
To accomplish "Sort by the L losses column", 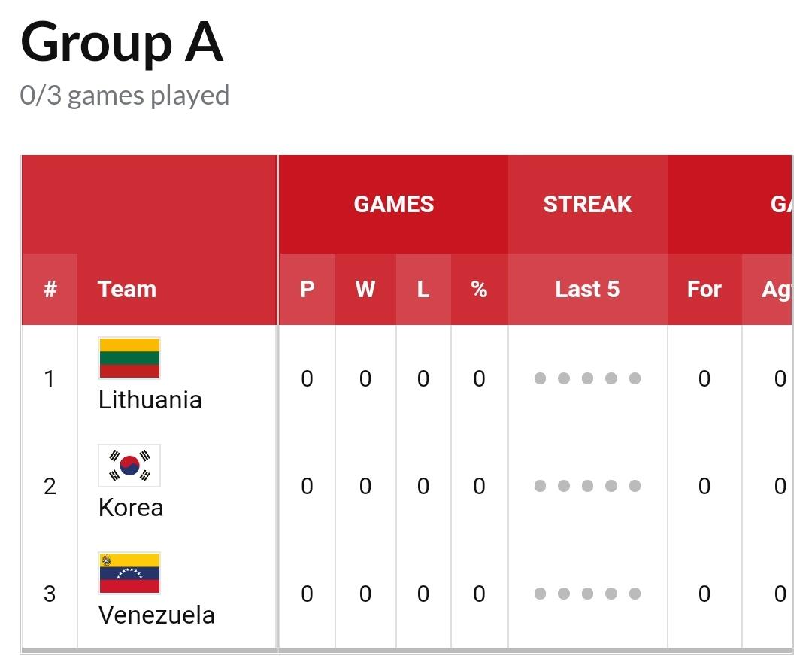I will [x=423, y=289].
